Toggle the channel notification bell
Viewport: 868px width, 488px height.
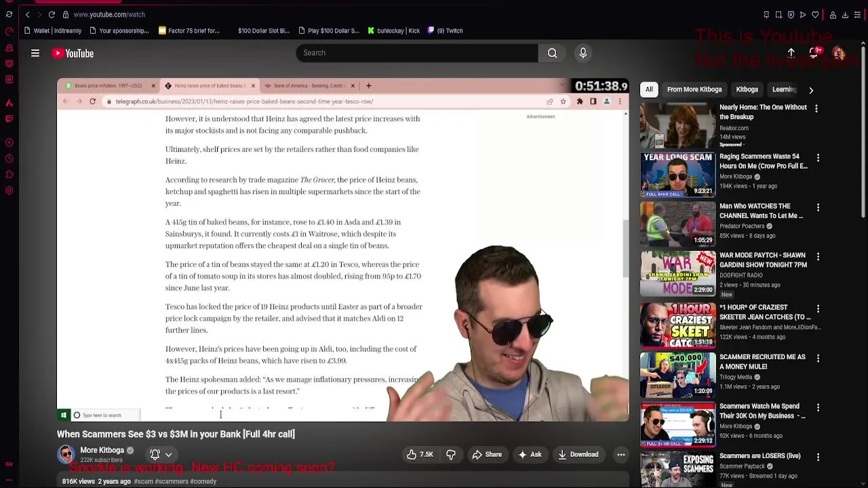[155, 455]
